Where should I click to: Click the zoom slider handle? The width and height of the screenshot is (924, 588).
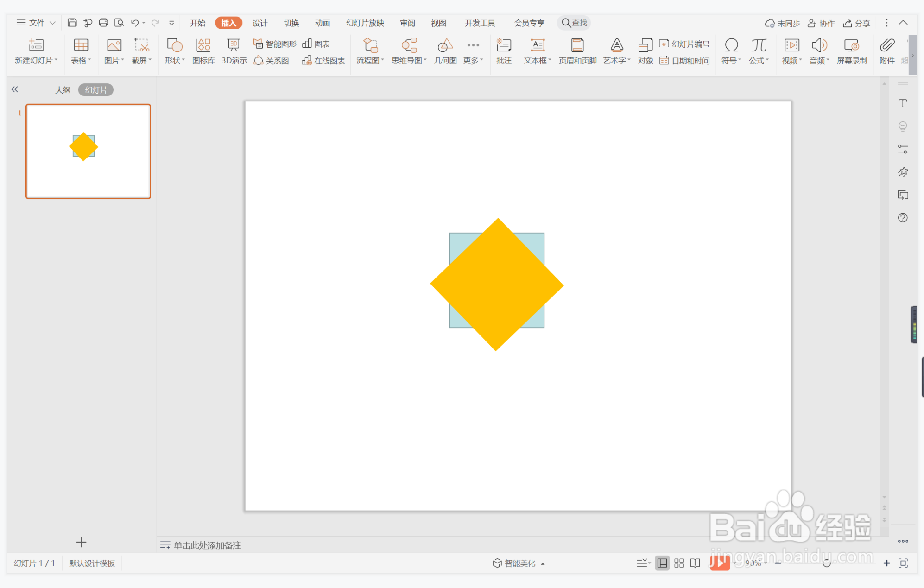click(x=826, y=563)
